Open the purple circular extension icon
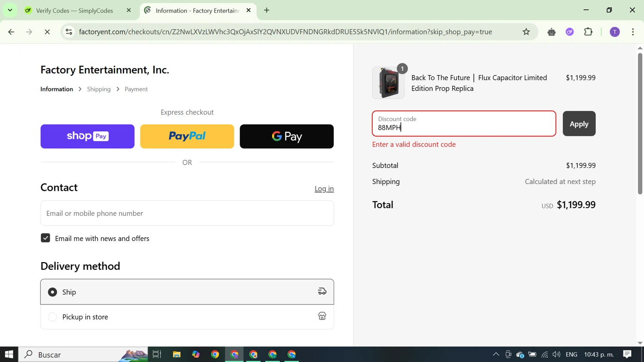This screenshot has height=362, width=644. pos(570,32)
